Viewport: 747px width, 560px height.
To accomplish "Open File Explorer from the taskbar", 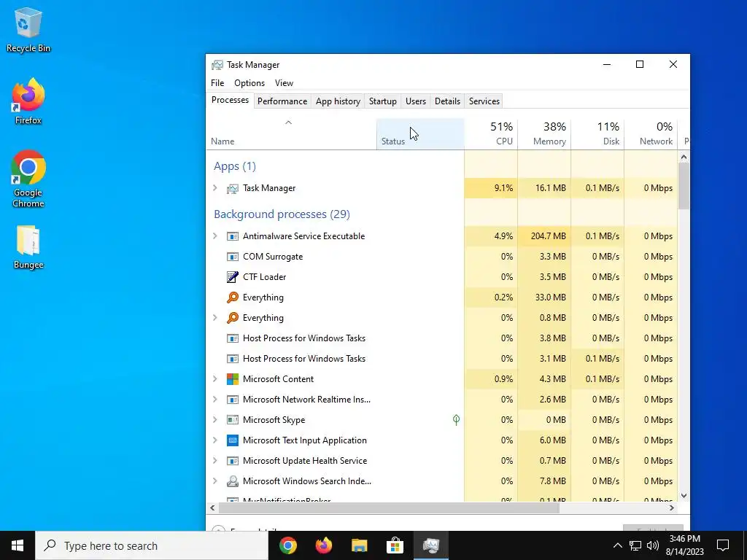I will point(360,545).
